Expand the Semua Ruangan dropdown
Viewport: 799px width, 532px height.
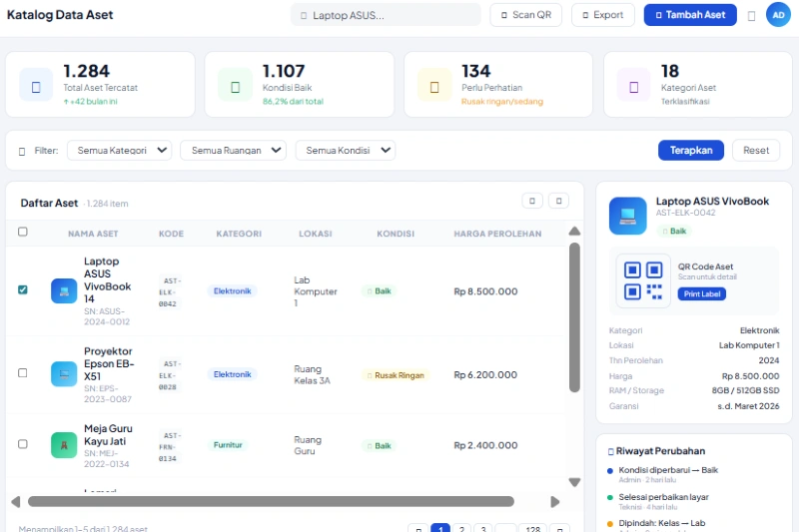[x=233, y=150]
